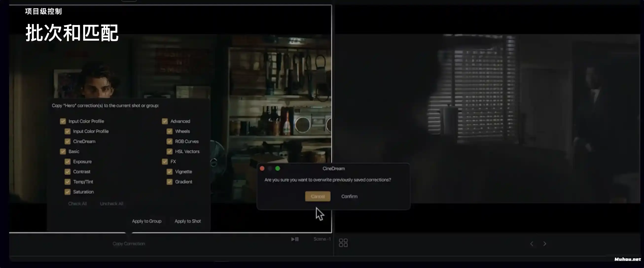This screenshot has width=644, height=268.
Task: Click the grid view icon
Action: point(343,243)
